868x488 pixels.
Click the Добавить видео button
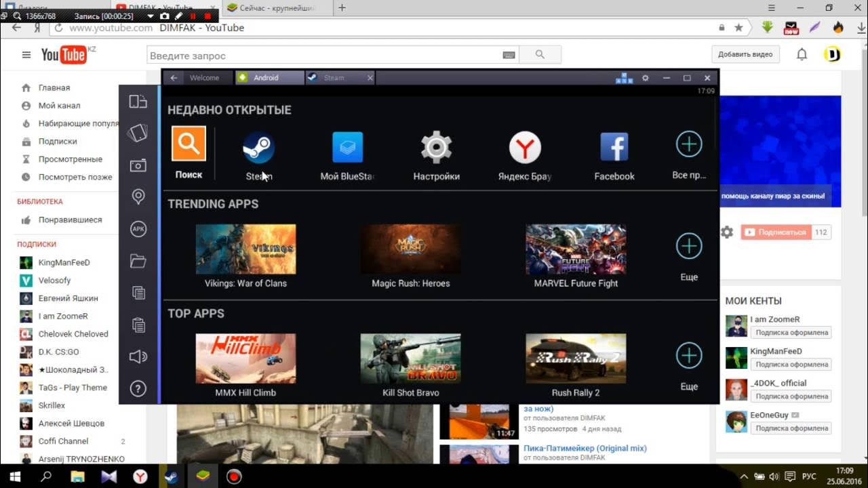pyautogui.click(x=745, y=54)
